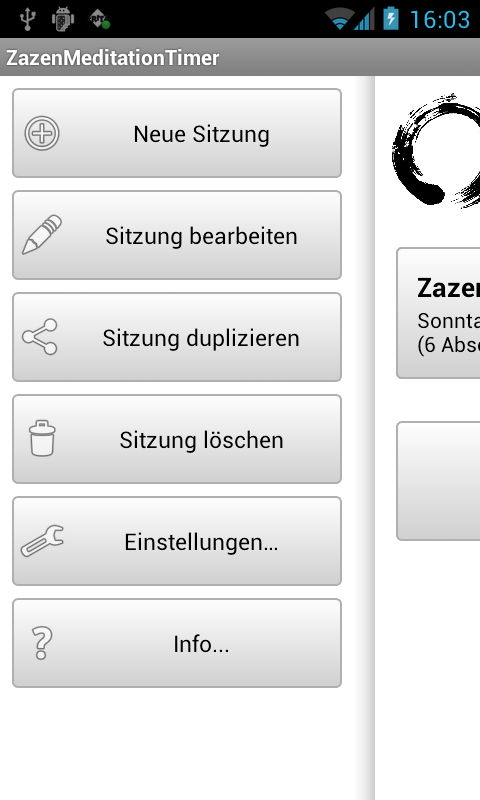The image size is (480, 800).
Task: Tap the share-style duplicate icon
Action: 40,337
